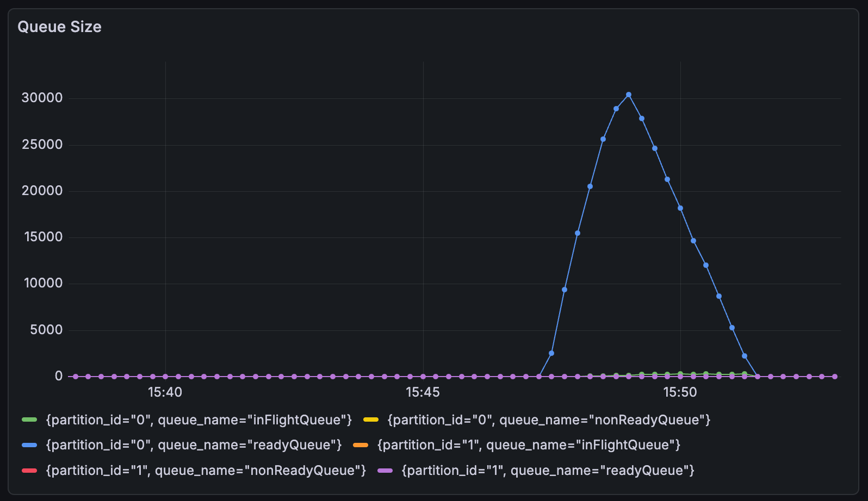Click orange swatch for partition 1 inFlightQueue
This screenshot has width=868, height=501.
point(361,445)
